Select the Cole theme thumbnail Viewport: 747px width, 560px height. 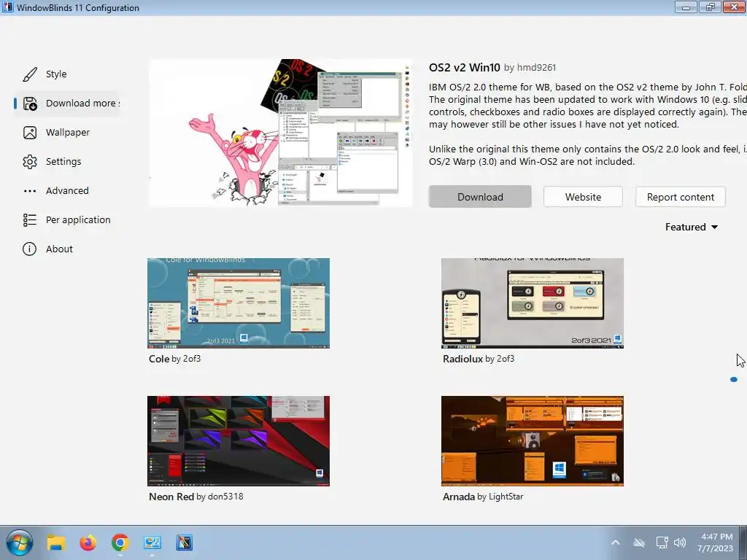coord(239,303)
